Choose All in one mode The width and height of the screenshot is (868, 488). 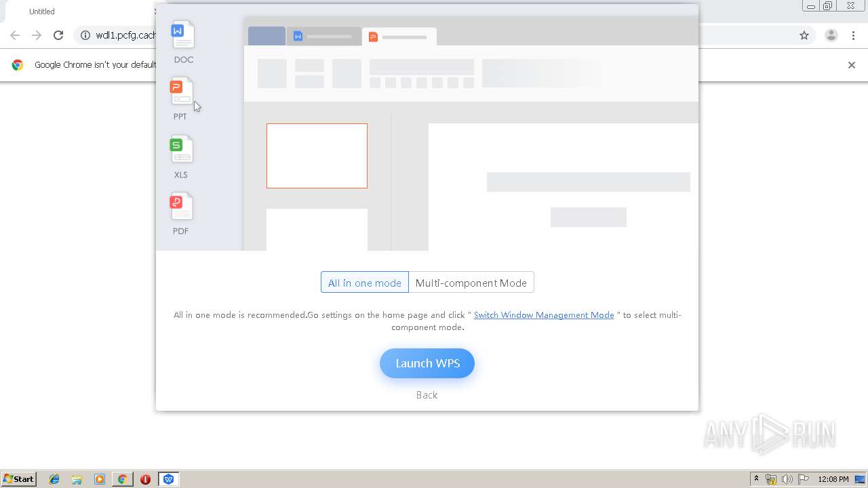pyautogui.click(x=365, y=283)
